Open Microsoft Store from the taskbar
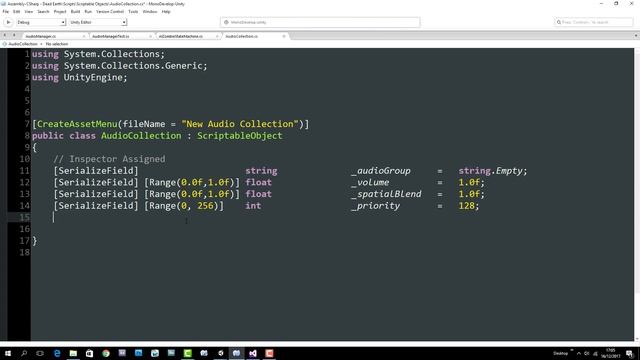640x360 pixels. pos(89,353)
